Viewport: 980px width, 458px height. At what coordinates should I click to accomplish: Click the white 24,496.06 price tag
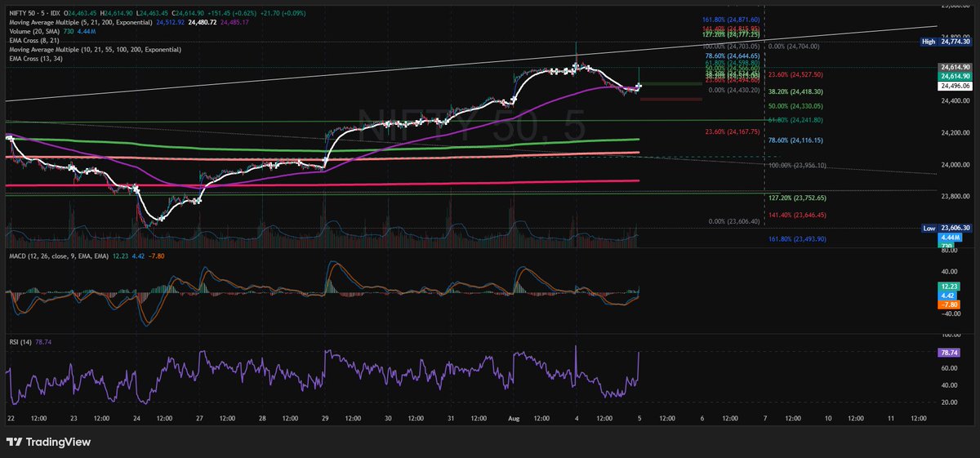coord(955,86)
